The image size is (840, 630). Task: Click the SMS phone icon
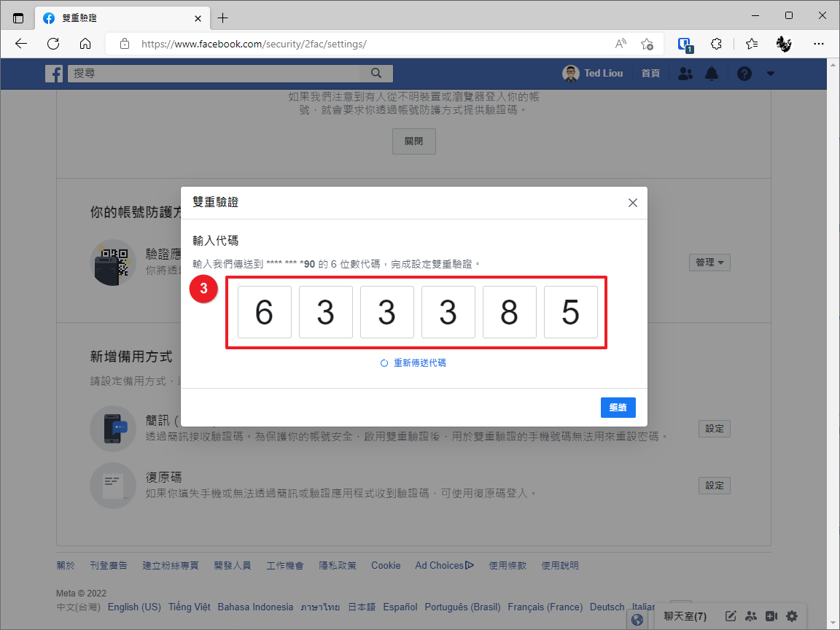(112, 429)
